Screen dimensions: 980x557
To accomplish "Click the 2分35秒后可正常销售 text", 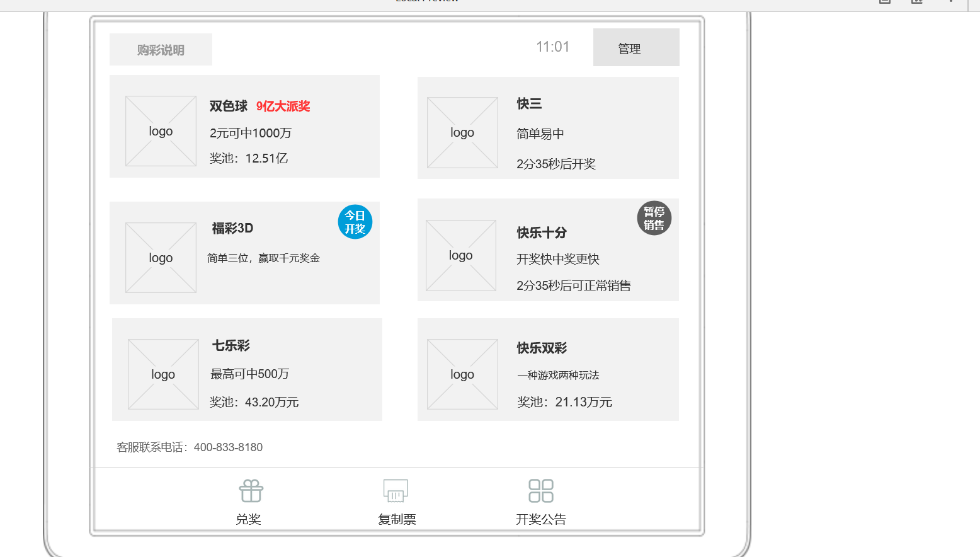I will 574,285.
